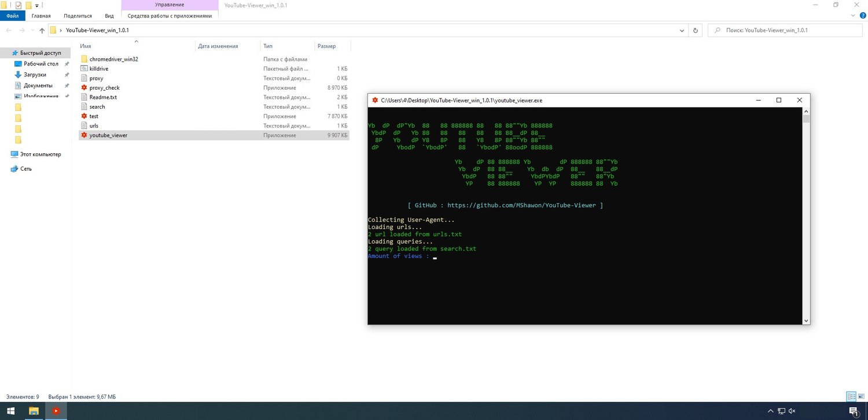Click the YouTube-Viewer_win_1.0.1 breadcrumb path
868x420 pixels.
97,30
